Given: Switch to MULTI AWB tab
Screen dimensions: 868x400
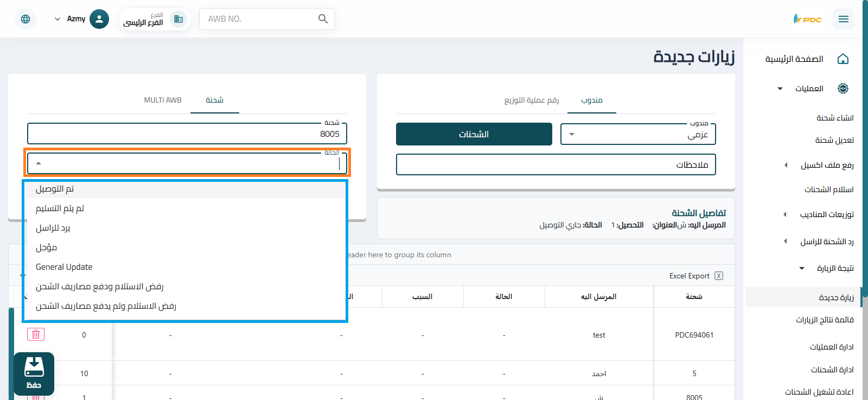Looking at the screenshot, I should point(163,100).
